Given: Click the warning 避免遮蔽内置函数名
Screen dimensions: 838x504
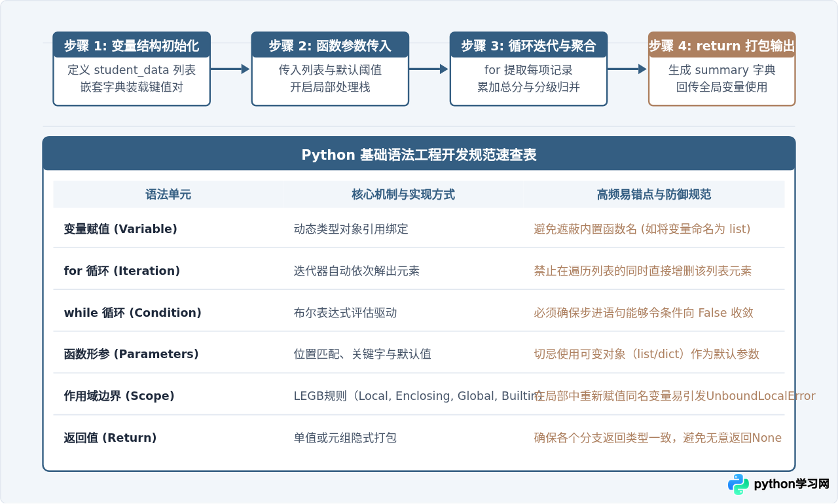Looking at the screenshot, I should 642,229.
